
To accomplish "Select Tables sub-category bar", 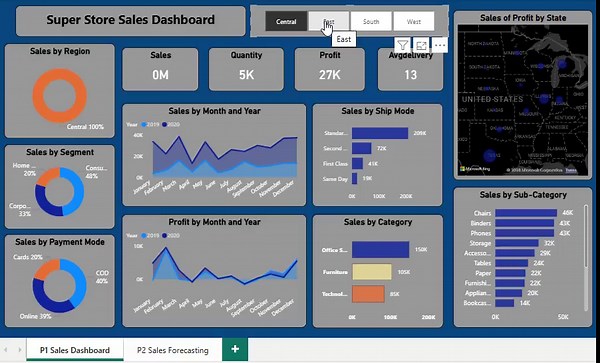I will [x=511, y=263].
